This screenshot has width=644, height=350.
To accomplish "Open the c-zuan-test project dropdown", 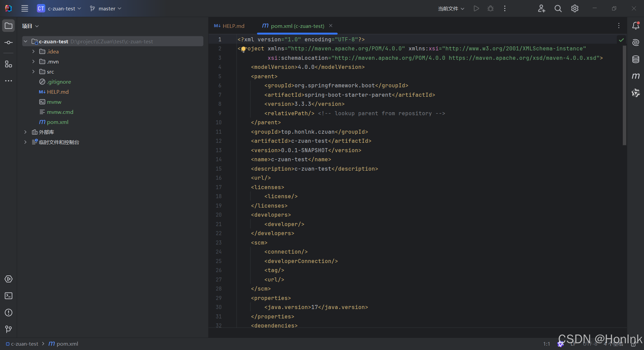I will click(x=59, y=8).
